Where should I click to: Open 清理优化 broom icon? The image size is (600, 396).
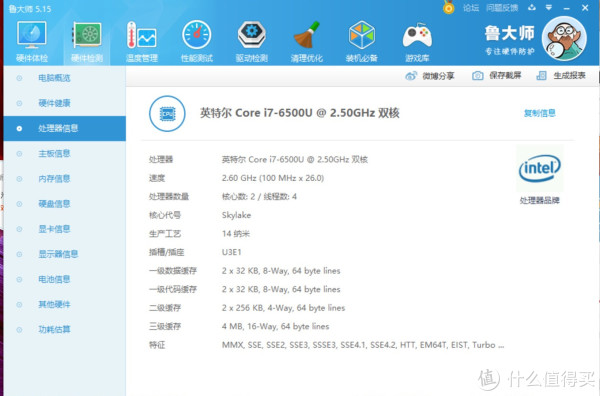tap(307, 35)
